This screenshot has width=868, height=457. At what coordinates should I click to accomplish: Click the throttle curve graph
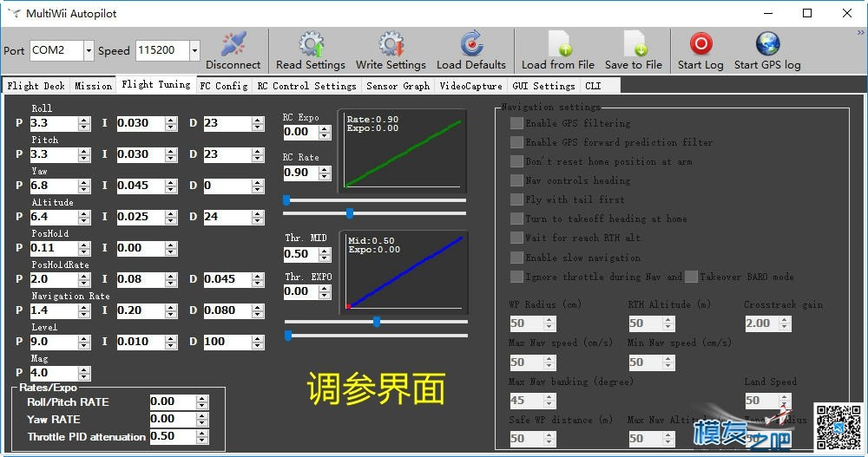pos(404,272)
